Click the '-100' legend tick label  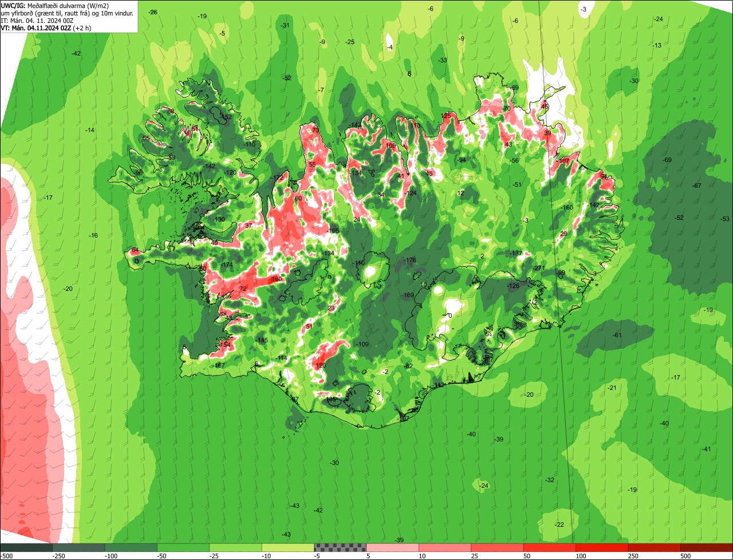click(110, 556)
